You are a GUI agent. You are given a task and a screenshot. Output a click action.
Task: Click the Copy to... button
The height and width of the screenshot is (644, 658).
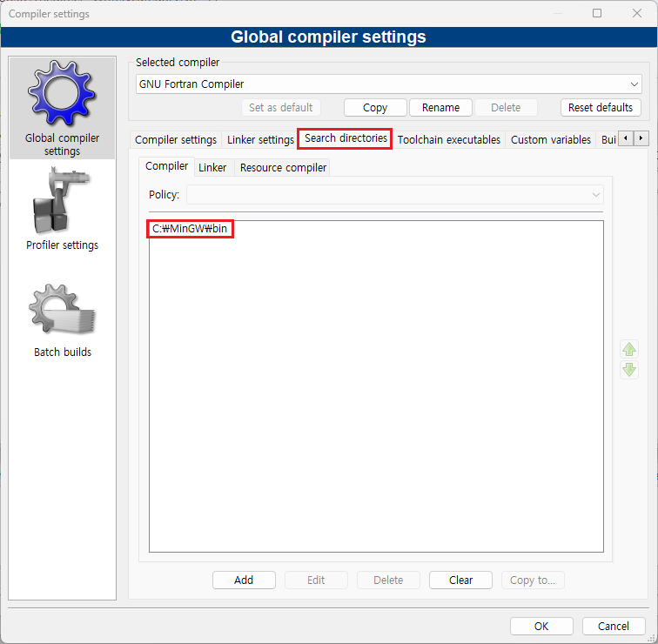[x=533, y=580]
